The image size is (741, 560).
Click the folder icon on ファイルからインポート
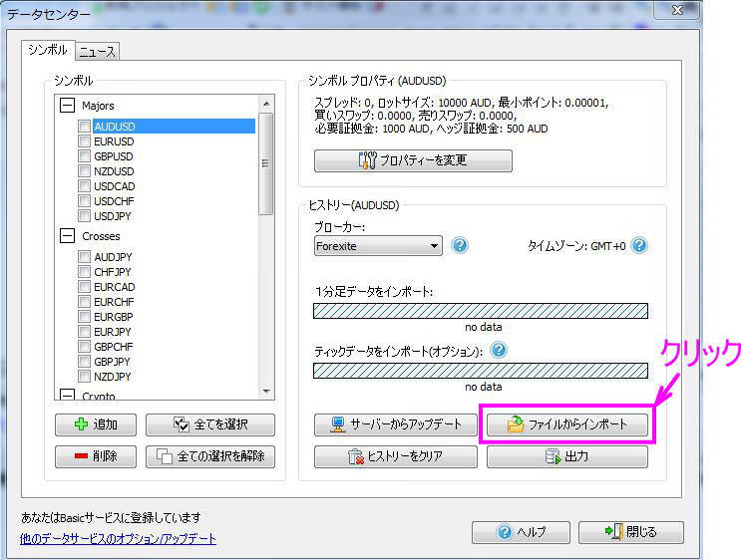point(515,424)
